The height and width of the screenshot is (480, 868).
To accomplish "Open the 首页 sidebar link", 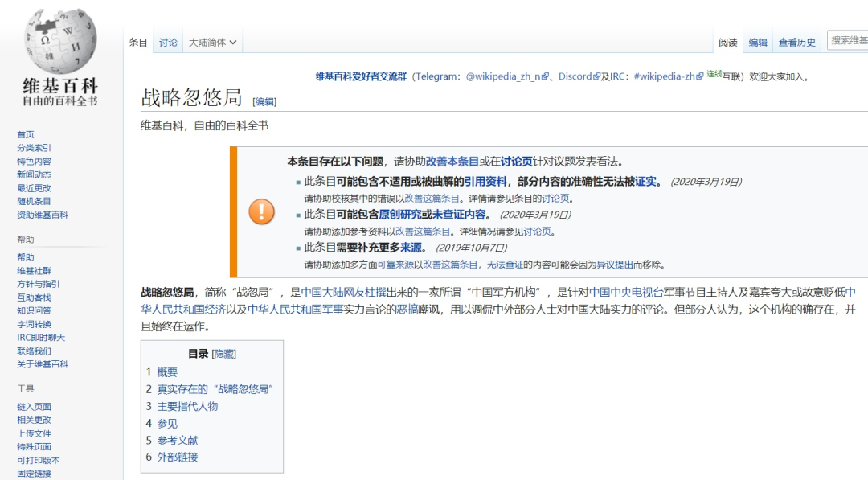I will tap(26, 134).
